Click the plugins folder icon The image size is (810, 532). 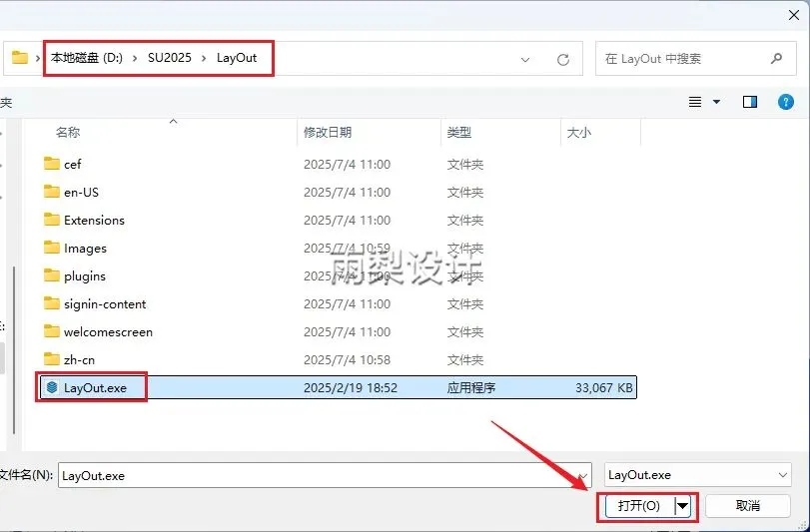[x=51, y=275]
